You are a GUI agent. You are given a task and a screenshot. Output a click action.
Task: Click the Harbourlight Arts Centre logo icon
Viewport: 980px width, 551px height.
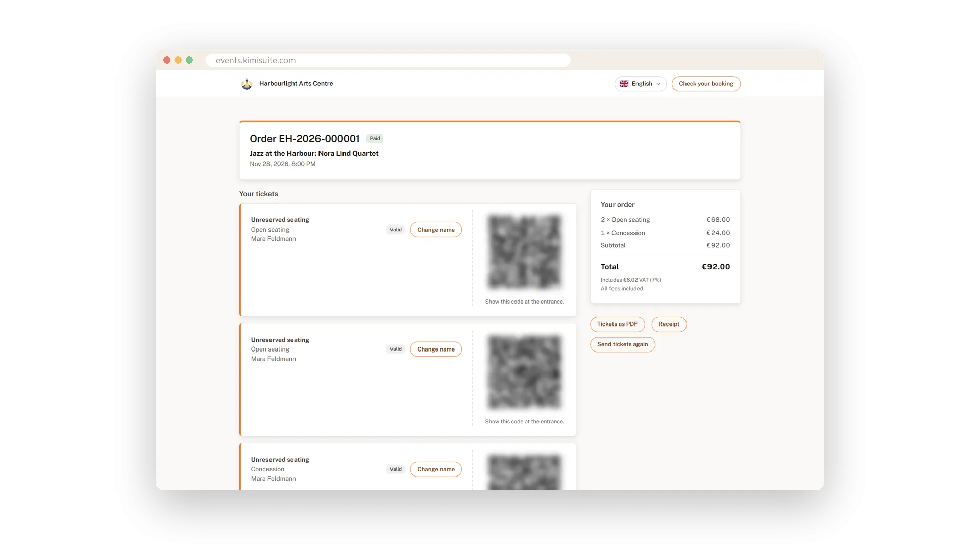[247, 84]
